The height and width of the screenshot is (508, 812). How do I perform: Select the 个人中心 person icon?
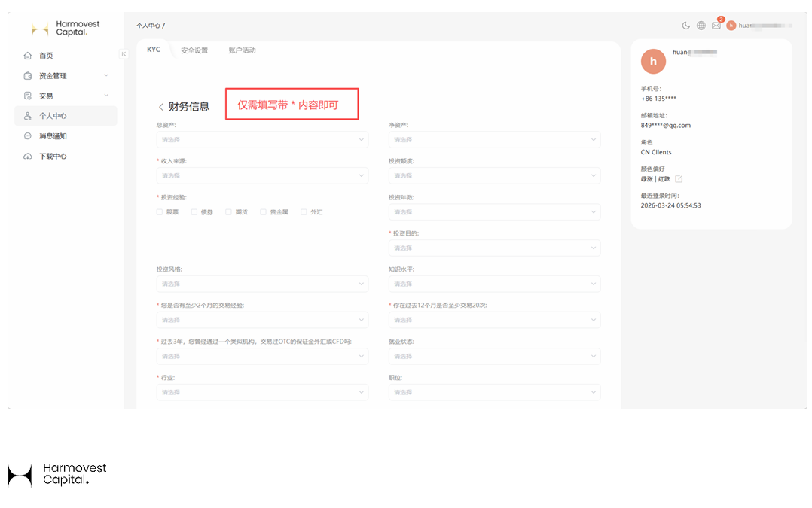point(27,116)
